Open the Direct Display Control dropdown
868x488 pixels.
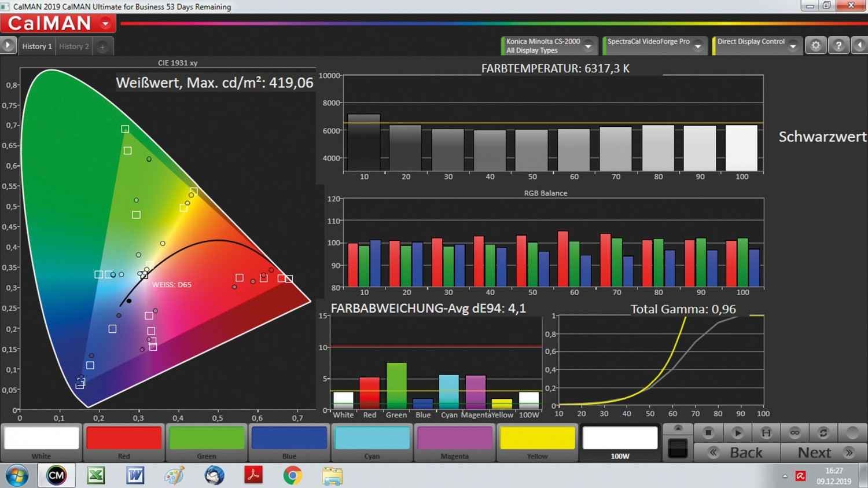click(x=793, y=46)
